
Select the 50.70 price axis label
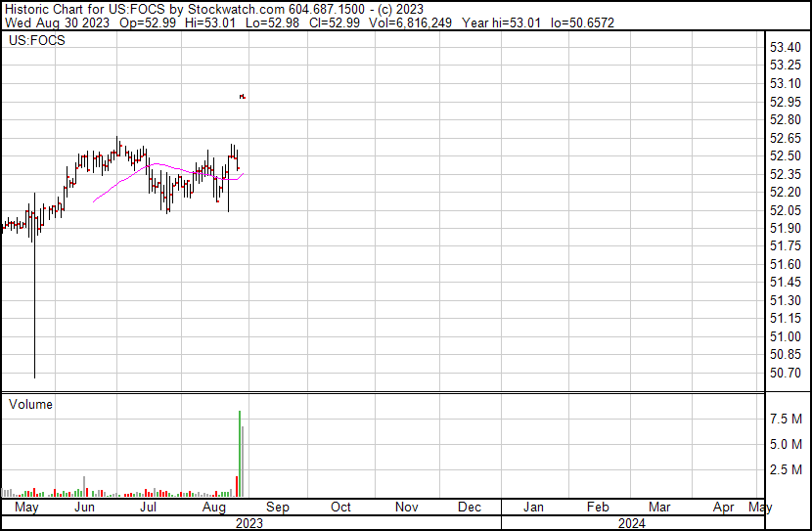785,374
